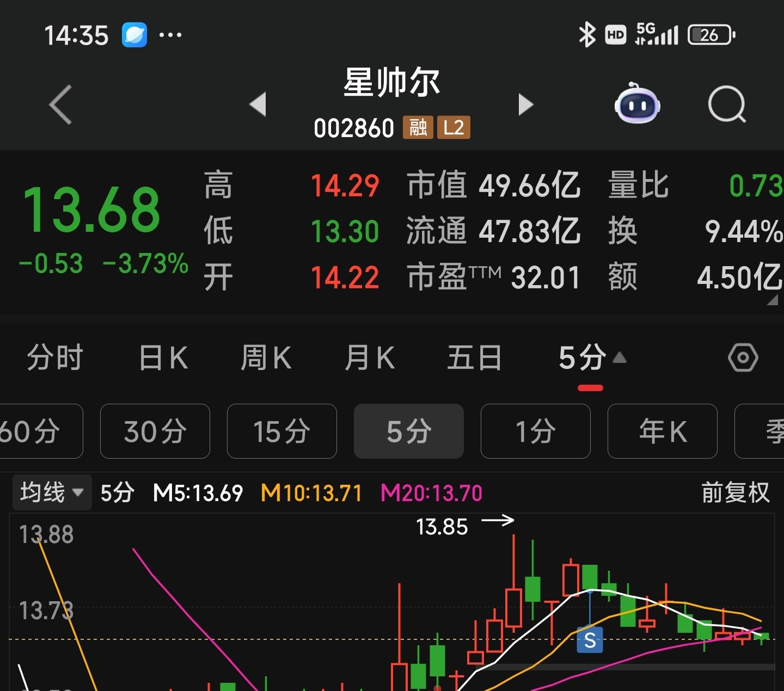Screen dimensions: 784x691
Task: Expand the 5分 period dropdown tab
Action: coord(591,357)
